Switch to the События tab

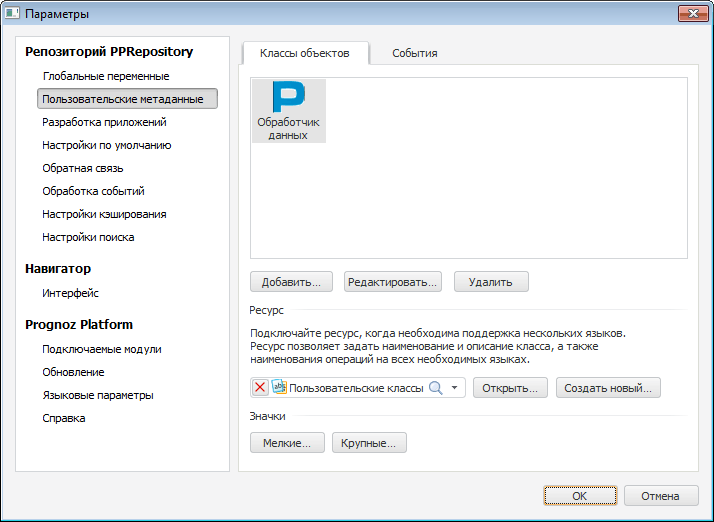(414, 53)
